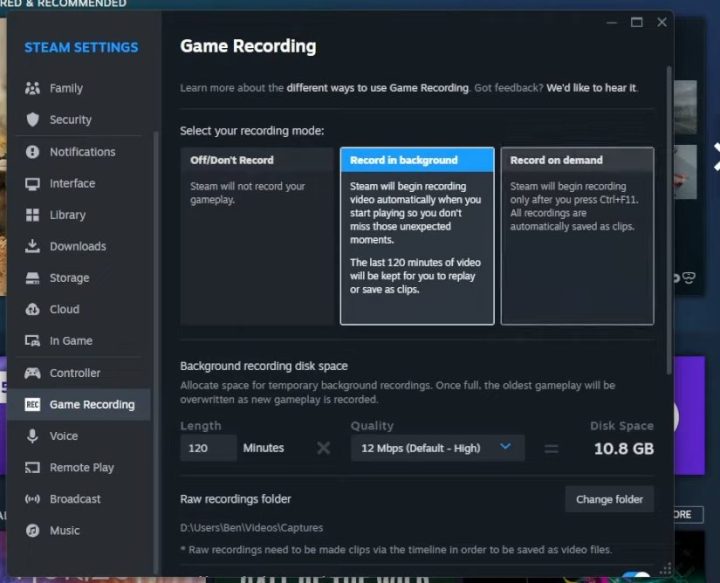720x583 pixels.
Task: Switch to Interface settings
Action: 73,184
